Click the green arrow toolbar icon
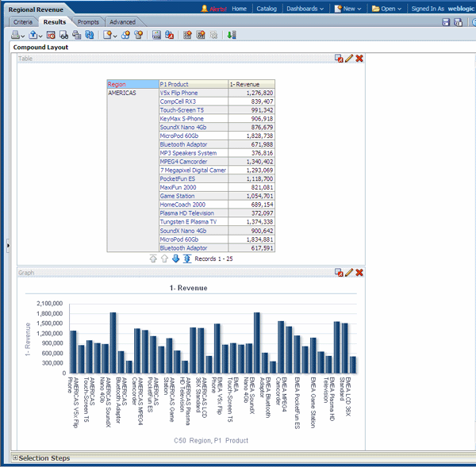This screenshot has width=476, height=467. [x=232, y=35]
